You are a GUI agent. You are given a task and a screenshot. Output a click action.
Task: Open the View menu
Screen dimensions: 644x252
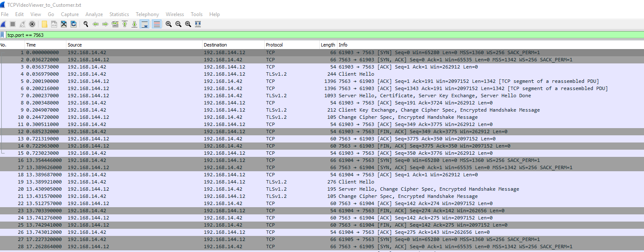pos(36,14)
